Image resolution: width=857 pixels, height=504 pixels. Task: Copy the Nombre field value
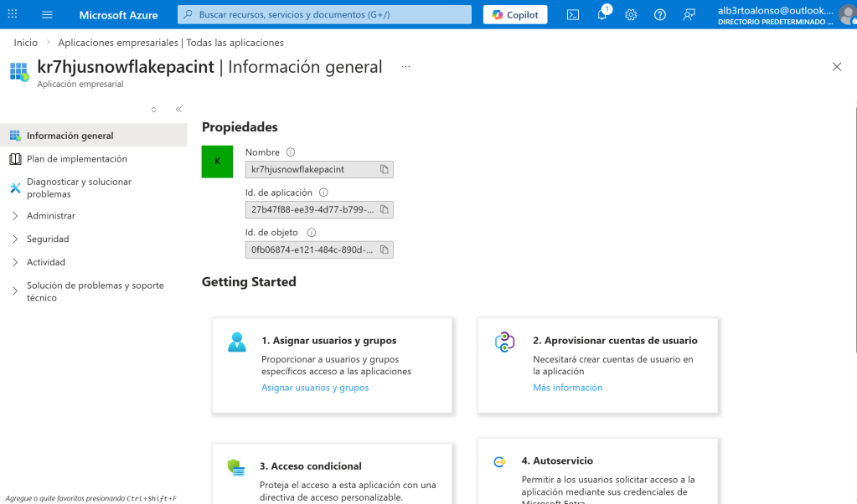(385, 169)
